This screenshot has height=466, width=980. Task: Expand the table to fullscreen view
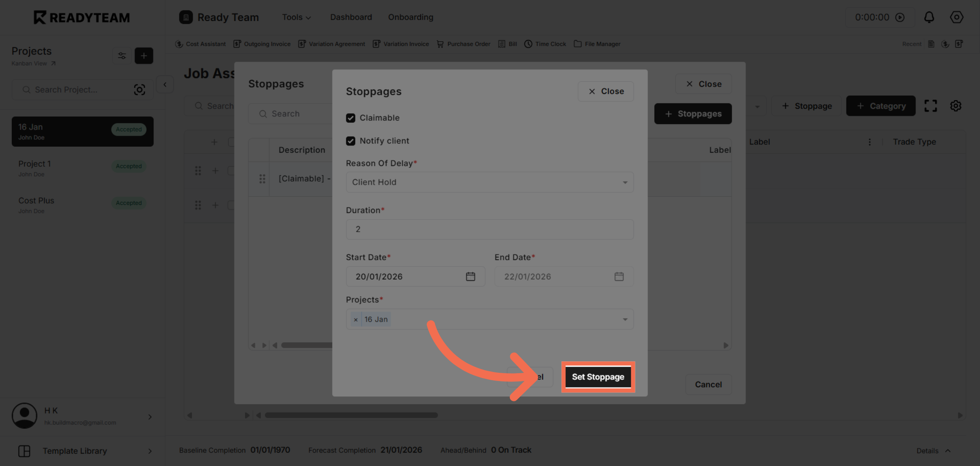pos(931,105)
